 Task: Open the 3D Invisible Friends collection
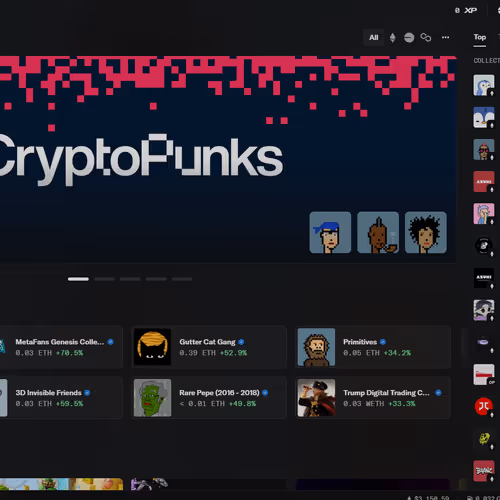coord(61,398)
